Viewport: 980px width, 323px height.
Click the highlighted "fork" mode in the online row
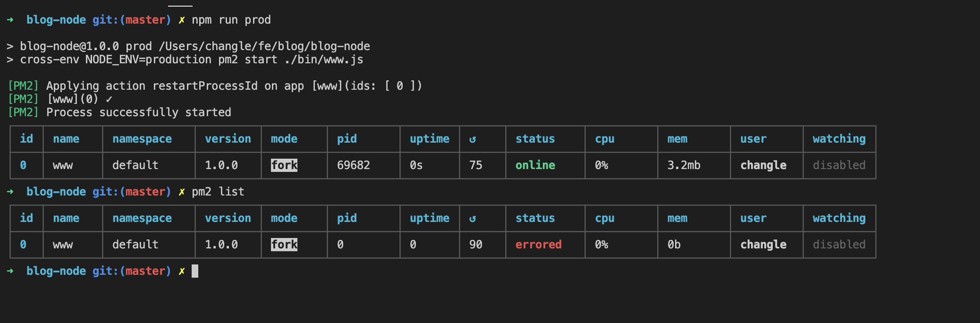point(284,165)
